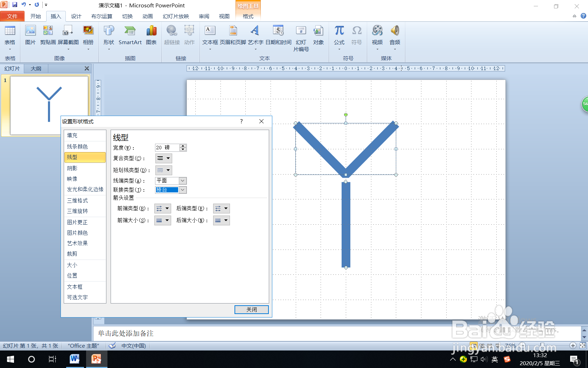Open 页眉和页脚 header and footer
Screen dimensions: 588x368
click(x=233, y=36)
